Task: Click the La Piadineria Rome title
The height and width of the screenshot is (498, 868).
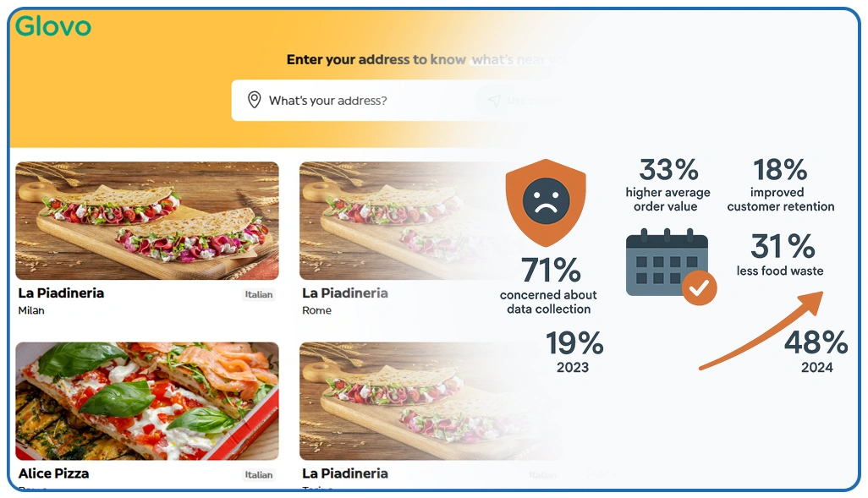Action: (x=345, y=293)
